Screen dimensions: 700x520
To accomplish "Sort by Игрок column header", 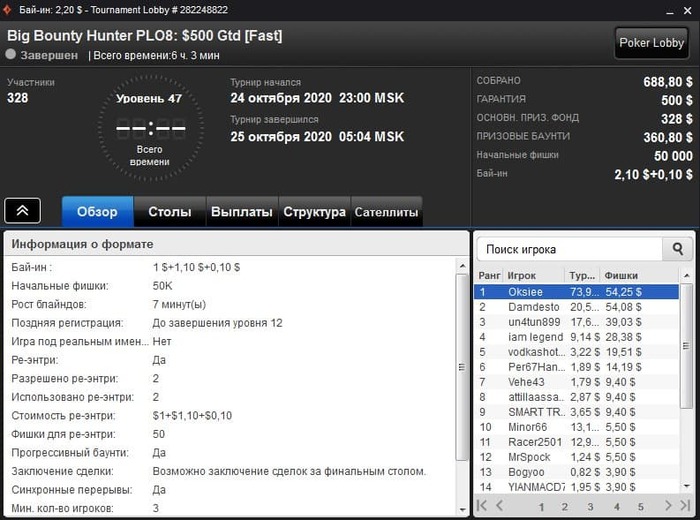I will point(534,276).
